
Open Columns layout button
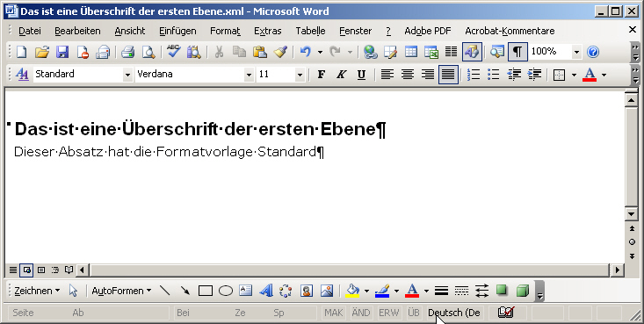click(x=451, y=52)
